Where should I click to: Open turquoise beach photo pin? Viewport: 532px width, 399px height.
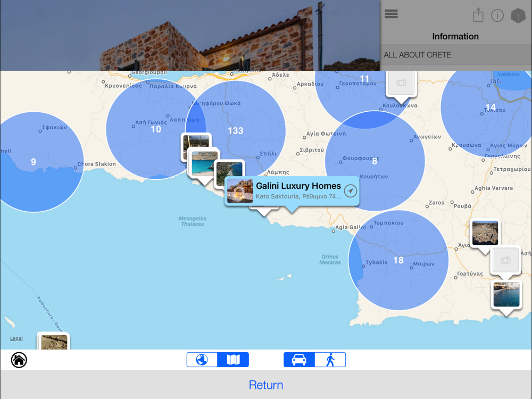click(205, 163)
